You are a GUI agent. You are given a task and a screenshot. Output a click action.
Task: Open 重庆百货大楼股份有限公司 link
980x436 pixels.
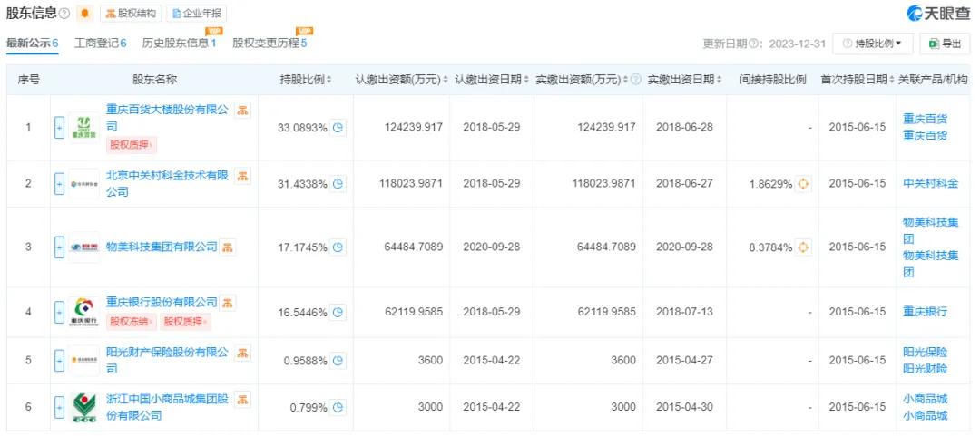click(168, 118)
